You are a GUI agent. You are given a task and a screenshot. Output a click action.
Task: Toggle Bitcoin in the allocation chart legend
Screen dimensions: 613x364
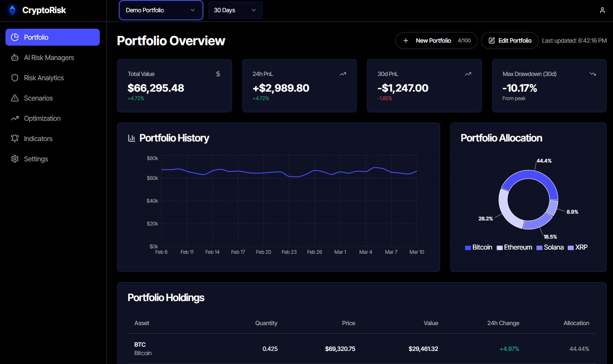pyautogui.click(x=479, y=247)
